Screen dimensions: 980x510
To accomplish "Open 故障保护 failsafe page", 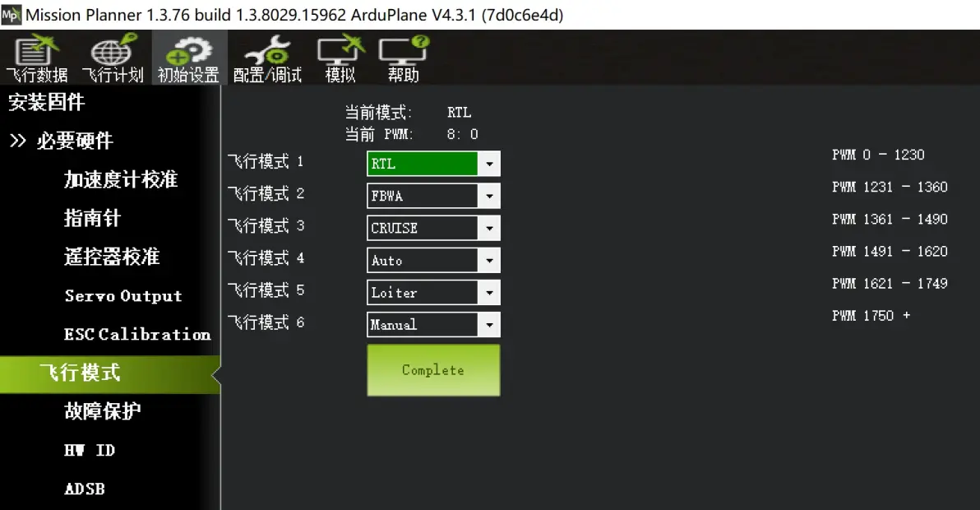I will [103, 411].
